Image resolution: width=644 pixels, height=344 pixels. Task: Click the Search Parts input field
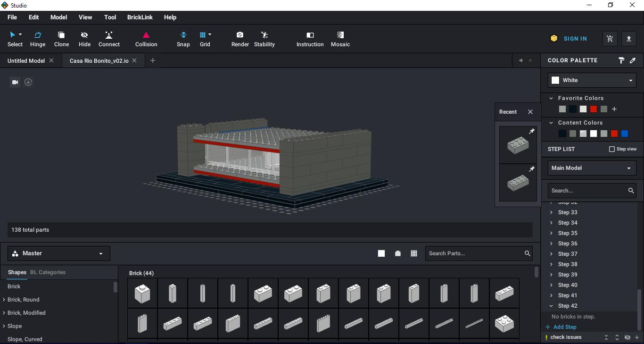pyautogui.click(x=474, y=253)
